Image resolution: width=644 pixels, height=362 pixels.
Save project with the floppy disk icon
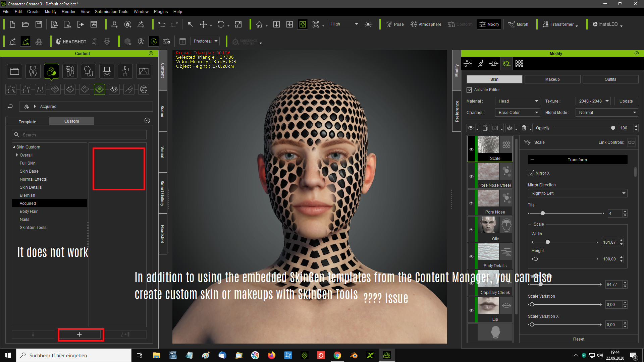[x=39, y=24]
